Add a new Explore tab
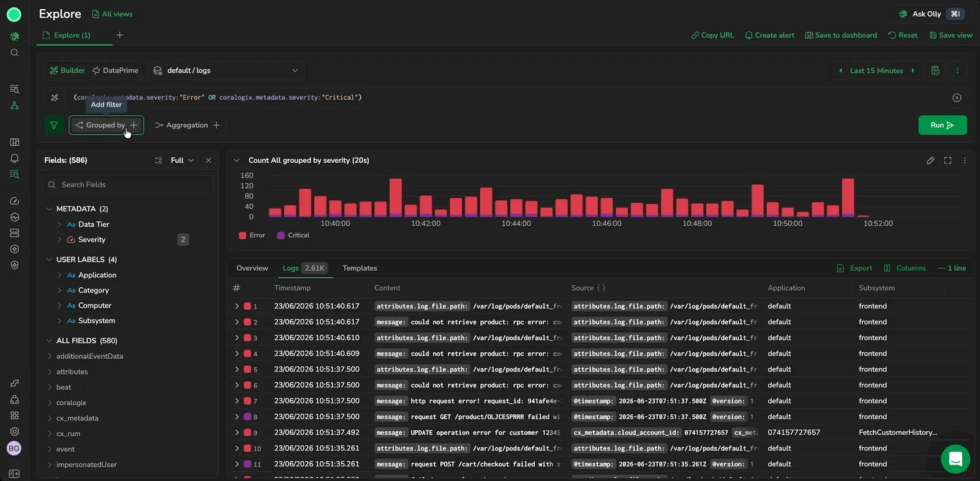 119,35
